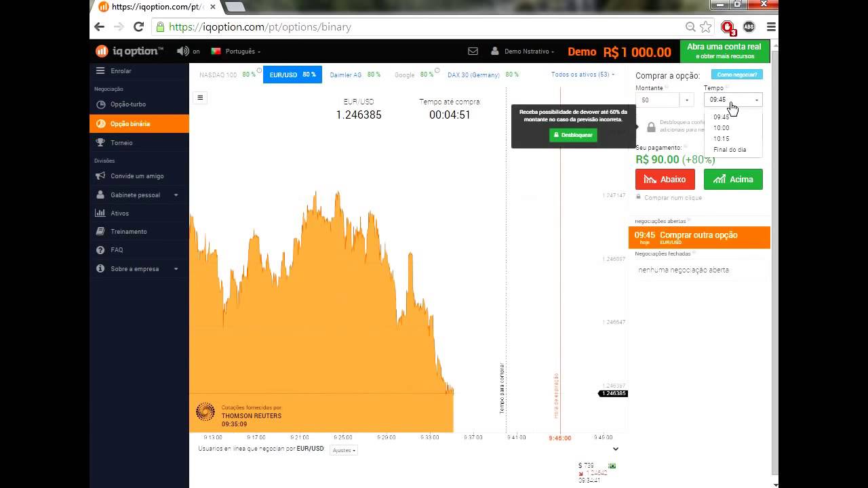Click the Como negociar? button

[x=737, y=75]
